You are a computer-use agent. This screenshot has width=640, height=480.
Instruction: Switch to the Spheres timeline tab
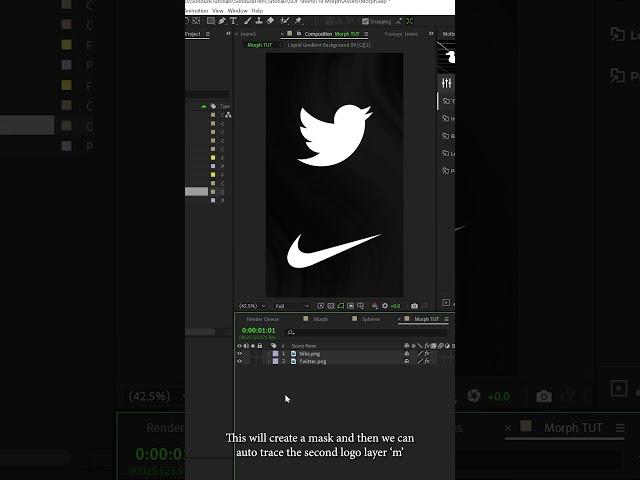tap(371, 319)
